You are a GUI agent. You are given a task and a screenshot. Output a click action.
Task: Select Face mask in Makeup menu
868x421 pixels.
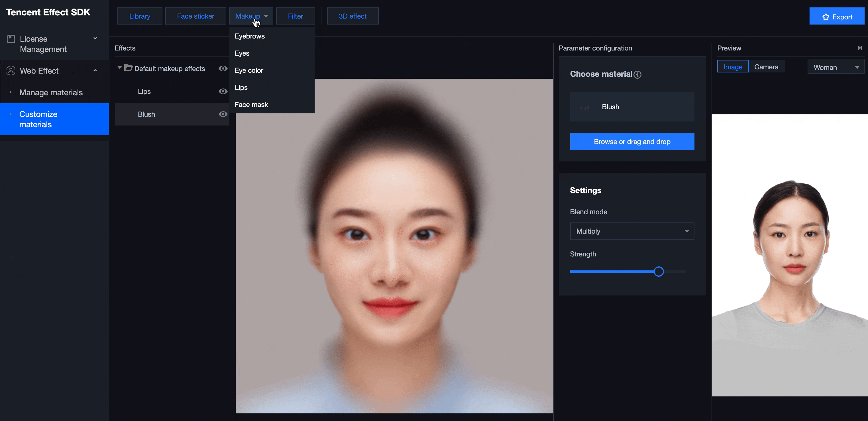tap(251, 105)
